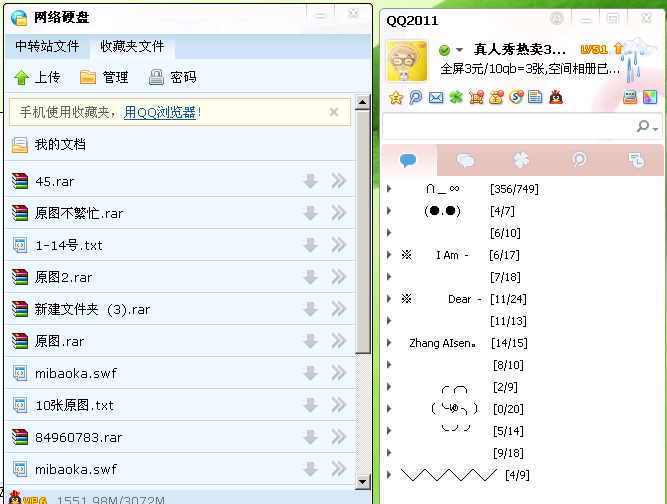
Task: Click the QQ2011 avatar thumbnail
Action: [x=407, y=61]
